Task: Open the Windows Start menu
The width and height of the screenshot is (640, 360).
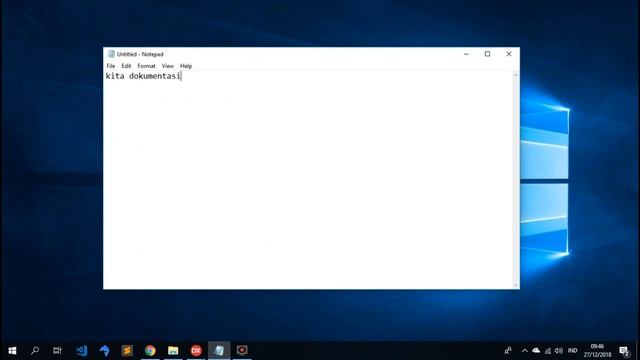Action: [x=12, y=351]
